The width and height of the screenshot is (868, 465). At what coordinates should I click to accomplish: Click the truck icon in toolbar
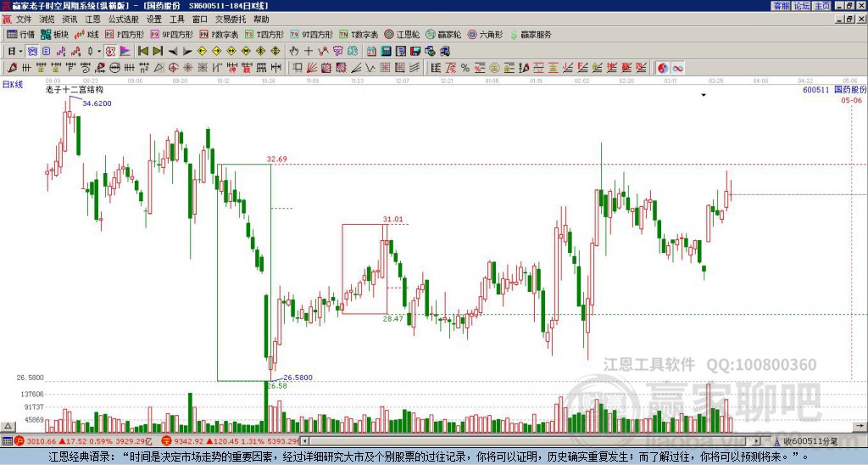pos(444,51)
